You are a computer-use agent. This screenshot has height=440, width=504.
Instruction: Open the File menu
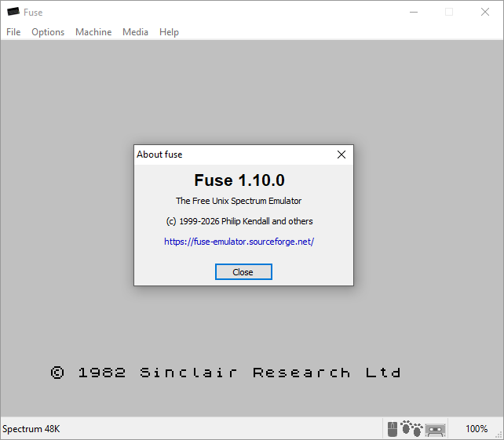coord(13,32)
